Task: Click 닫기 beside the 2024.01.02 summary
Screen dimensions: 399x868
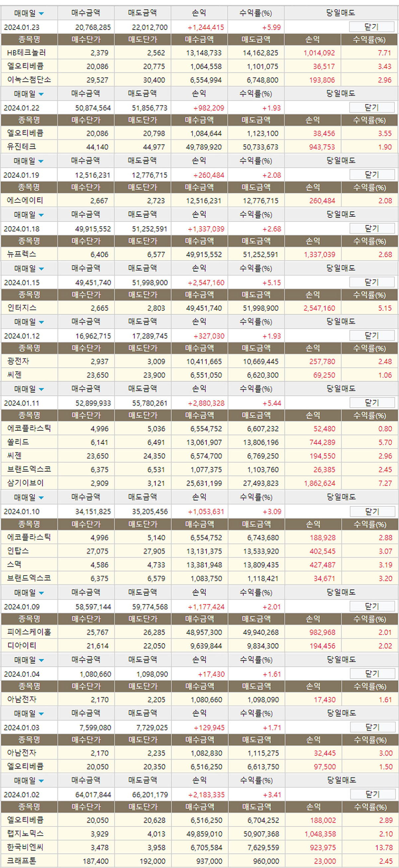Action: click(x=372, y=794)
